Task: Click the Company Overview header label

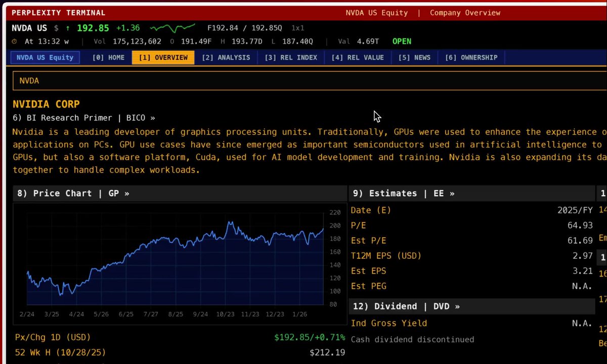Action: (465, 13)
